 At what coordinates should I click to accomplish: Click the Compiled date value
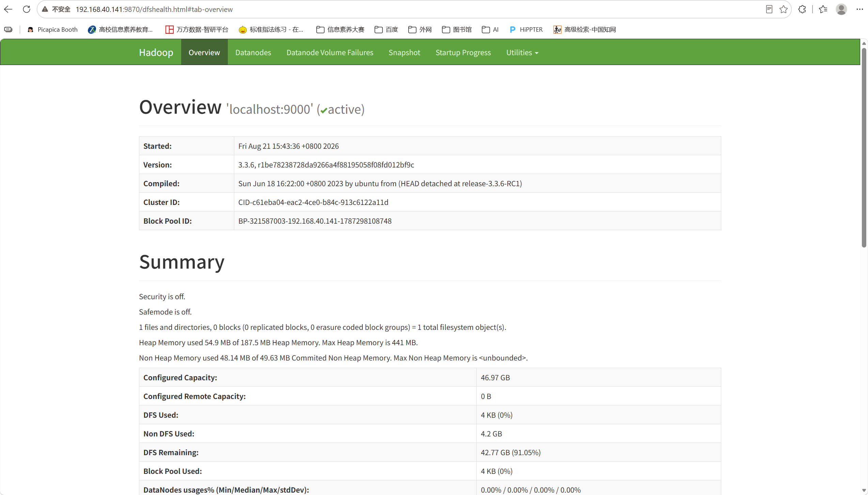tap(380, 183)
